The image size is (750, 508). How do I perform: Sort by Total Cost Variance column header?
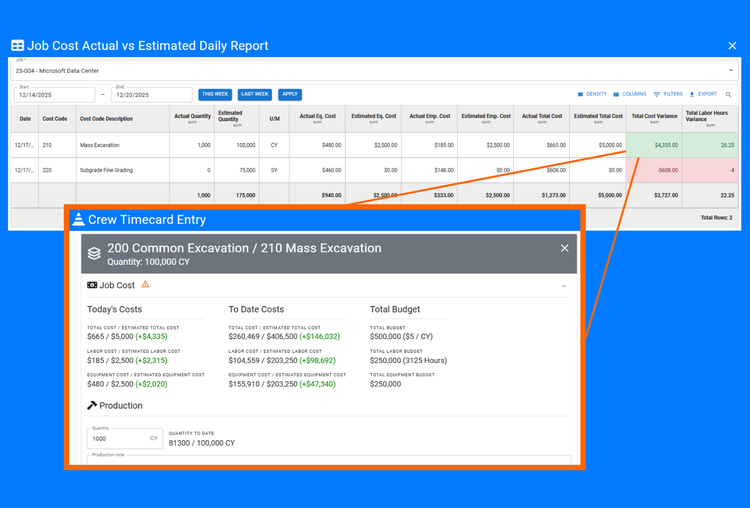point(654,118)
